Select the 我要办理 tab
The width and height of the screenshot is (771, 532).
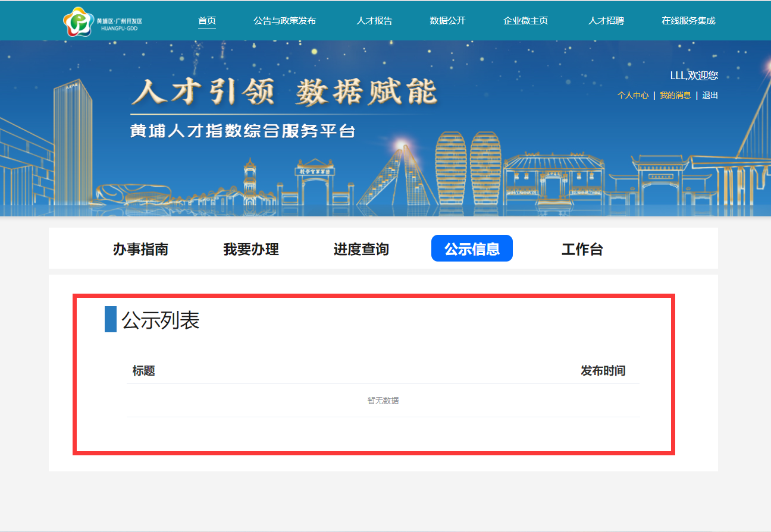point(251,249)
